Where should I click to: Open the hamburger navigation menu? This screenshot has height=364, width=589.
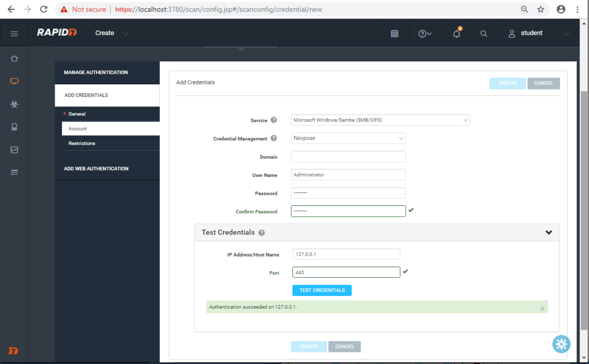click(14, 34)
